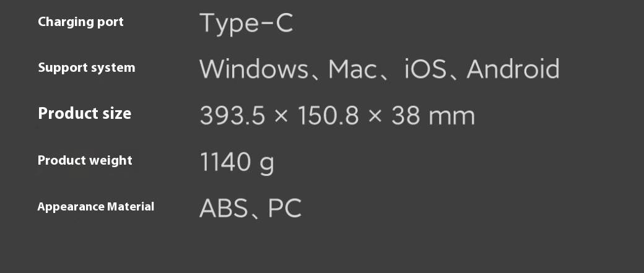The width and height of the screenshot is (644, 273).
Task: Click the word 'weight' in the label
Action: 111,161
